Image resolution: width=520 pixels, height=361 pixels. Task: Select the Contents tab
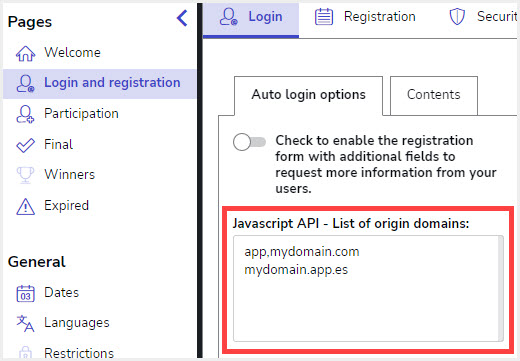point(434,96)
